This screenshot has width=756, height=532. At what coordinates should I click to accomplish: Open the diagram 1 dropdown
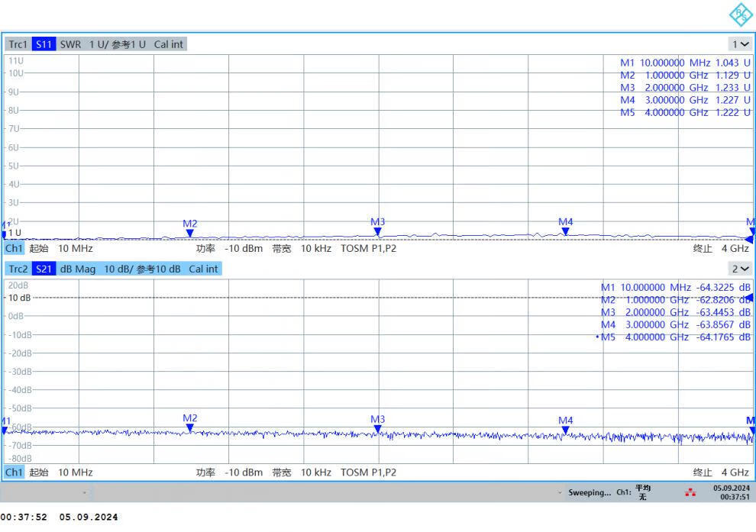[x=740, y=44]
